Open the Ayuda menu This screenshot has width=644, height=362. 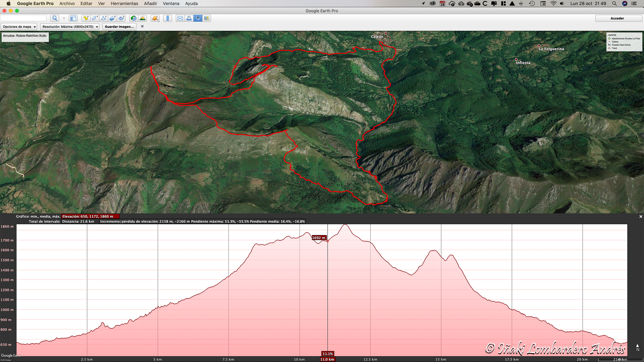point(191,4)
